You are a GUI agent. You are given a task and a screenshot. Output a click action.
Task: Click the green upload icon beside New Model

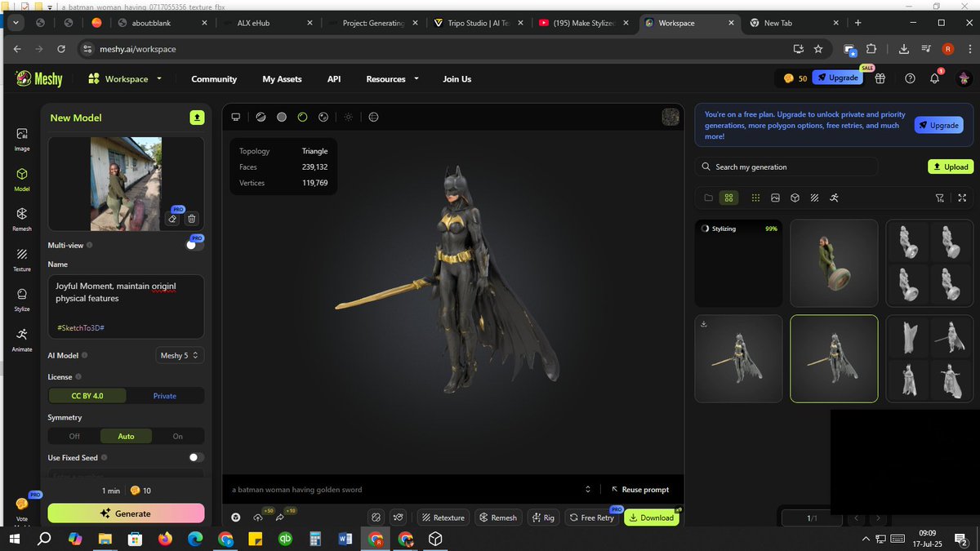[x=197, y=118]
